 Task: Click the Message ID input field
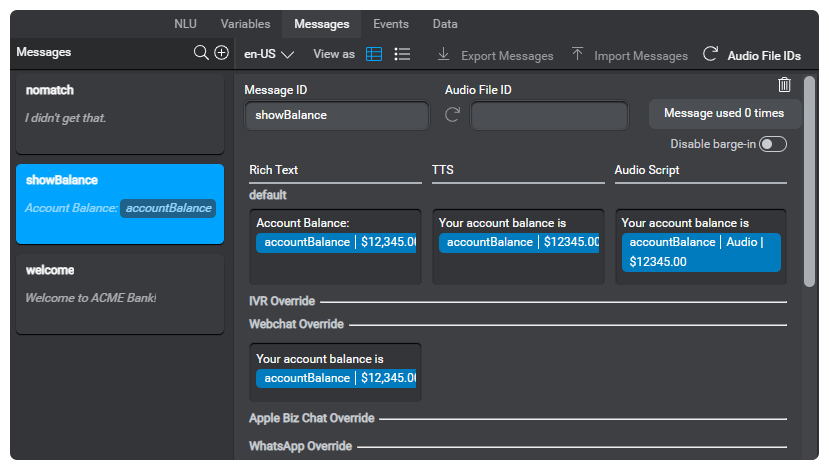pyautogui.click(x=337, y=115)
